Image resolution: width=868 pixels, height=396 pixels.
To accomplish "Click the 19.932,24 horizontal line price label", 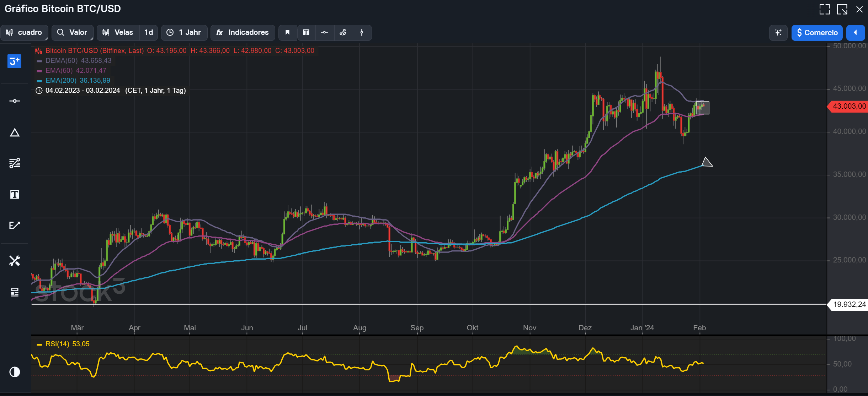I will pos(849,304).
